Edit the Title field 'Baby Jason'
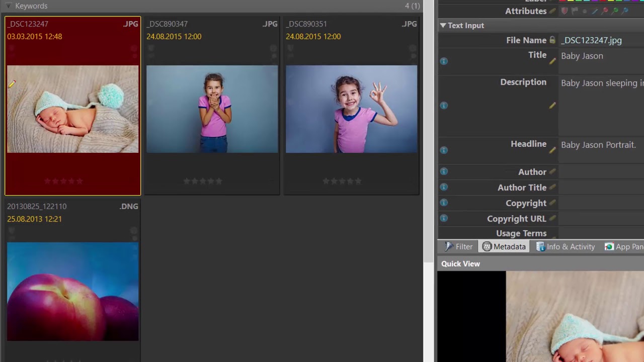 pos(601,61)
